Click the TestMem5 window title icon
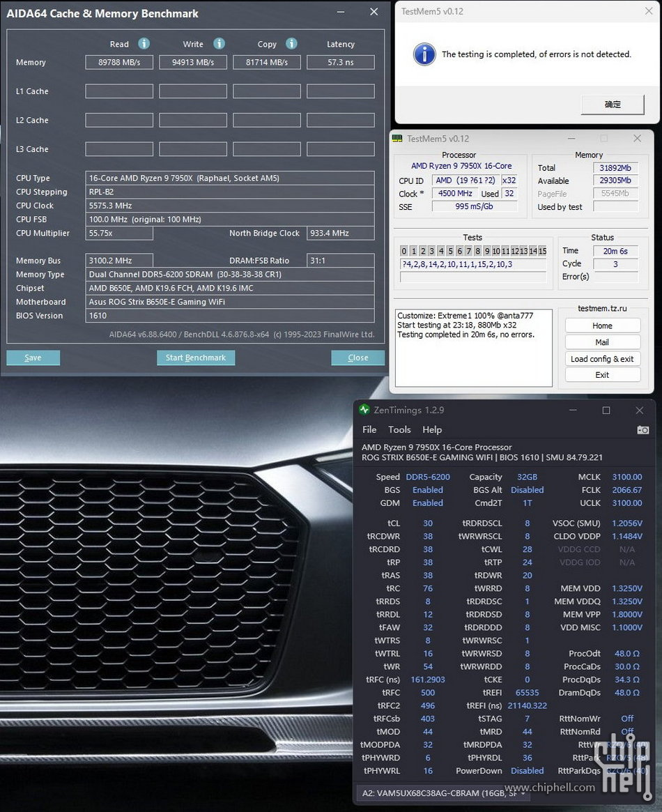This screenshot has width=662, height=812. (x=397, y=138)
